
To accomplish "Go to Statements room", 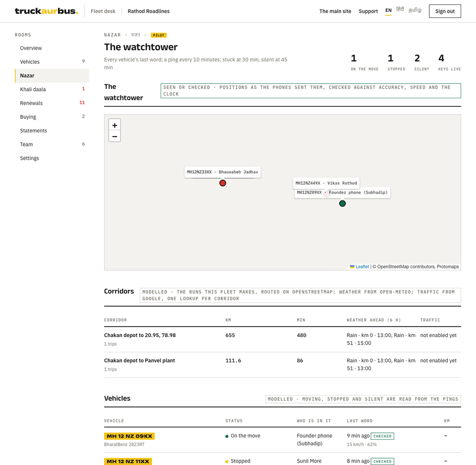I will (x=52, y=131).
